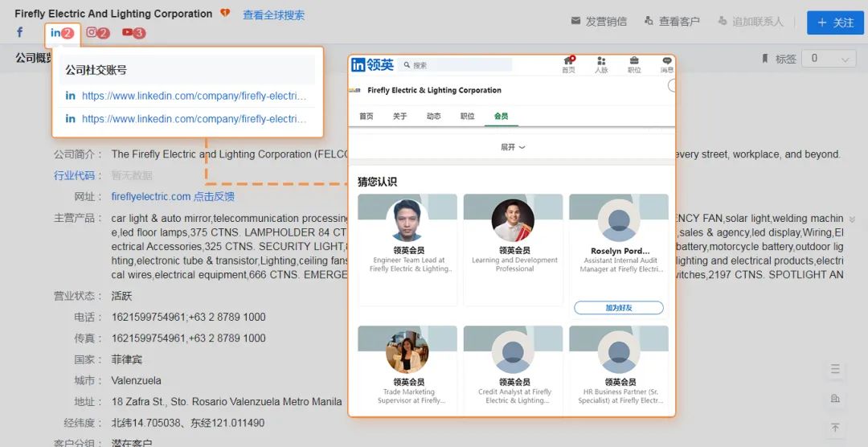Click Trade Marketing Supervisor member photo
Image resolution: width=868 pixels, height=447 pixels.
407,352
